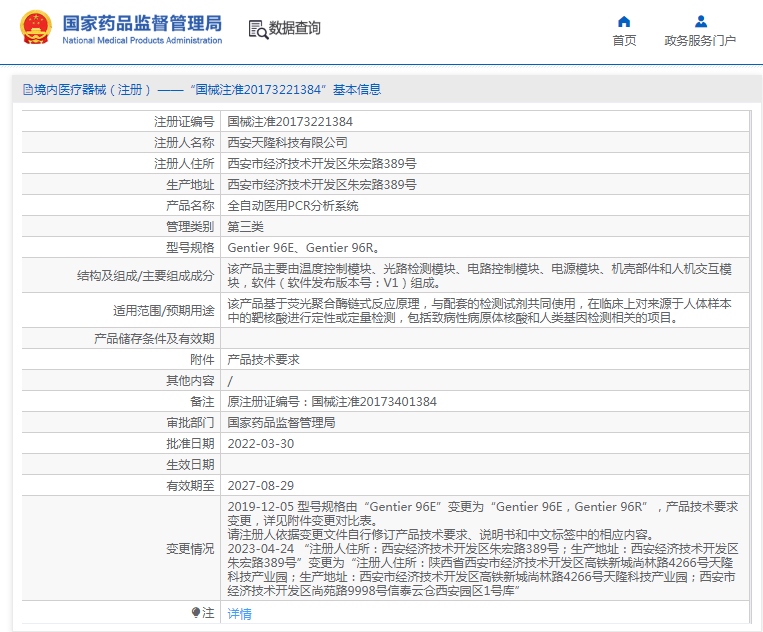Viewport: 763px width, 632px height.
Task: Click the 管理类别 row label
Action: 190,226
